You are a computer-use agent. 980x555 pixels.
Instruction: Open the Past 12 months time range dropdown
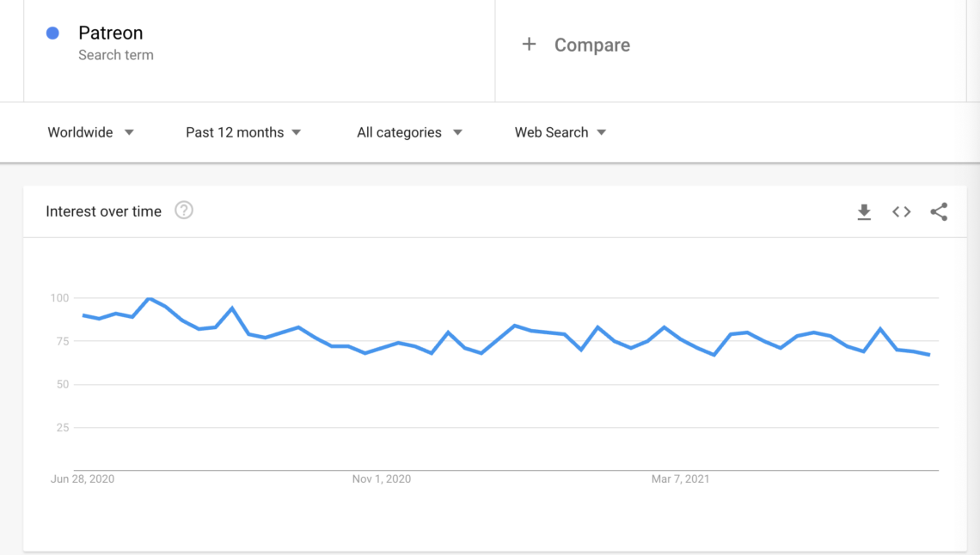coord(235,132)
